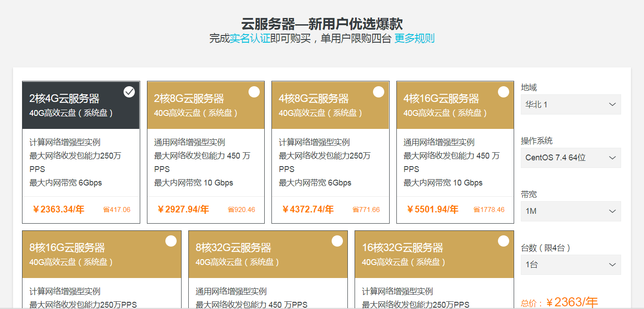Click the 2核4G云服务器 card title
The width and height of the screenshot is (644, 309).
click(x=64, y=99)
